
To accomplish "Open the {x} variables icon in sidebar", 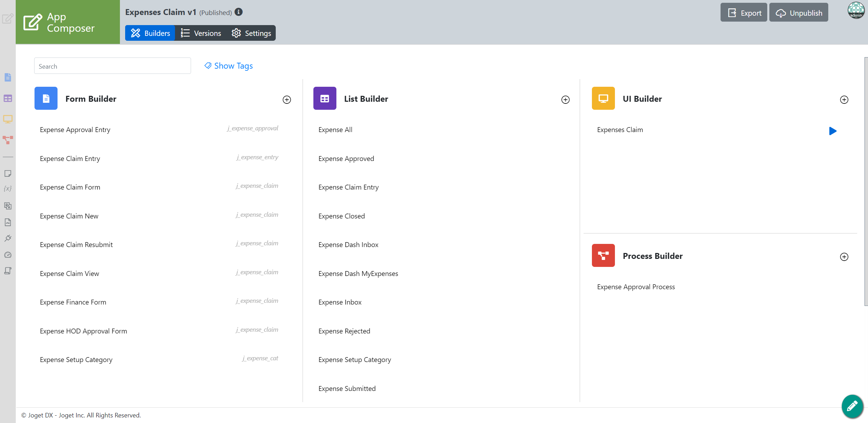I will (x=8, y=189).
